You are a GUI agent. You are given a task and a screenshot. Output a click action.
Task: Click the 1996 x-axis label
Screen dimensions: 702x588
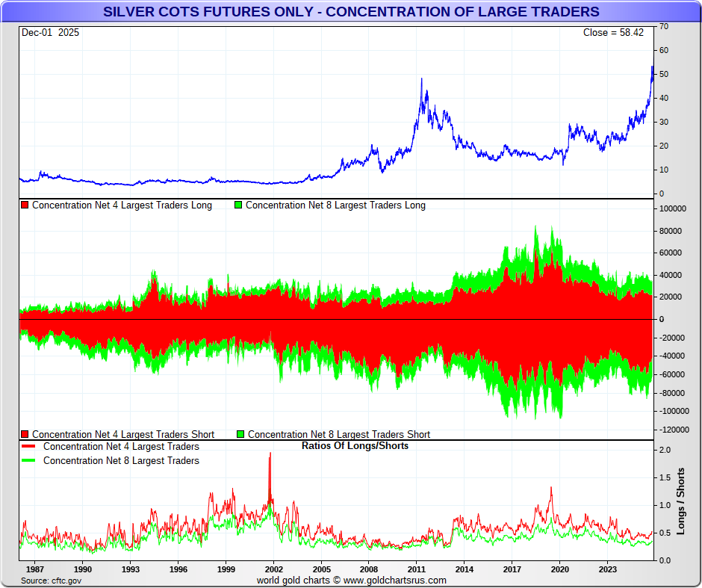pyautogui.click(x=178, y=569)
